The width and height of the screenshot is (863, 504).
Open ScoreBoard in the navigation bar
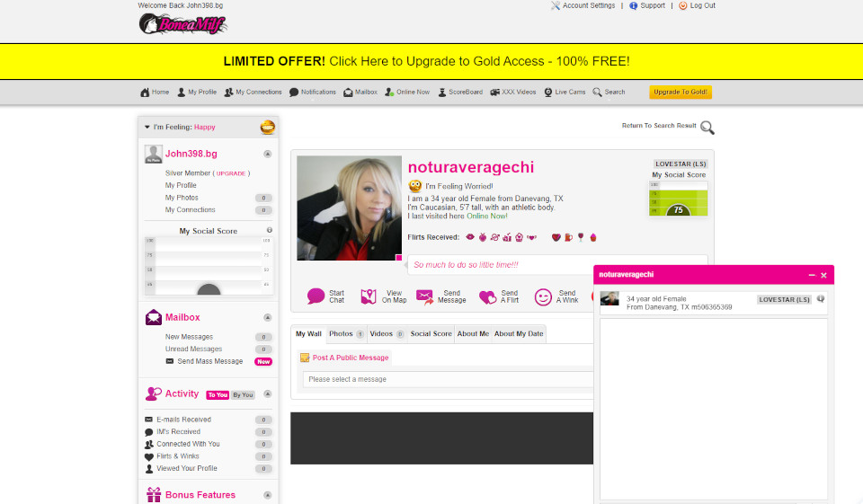460,92
